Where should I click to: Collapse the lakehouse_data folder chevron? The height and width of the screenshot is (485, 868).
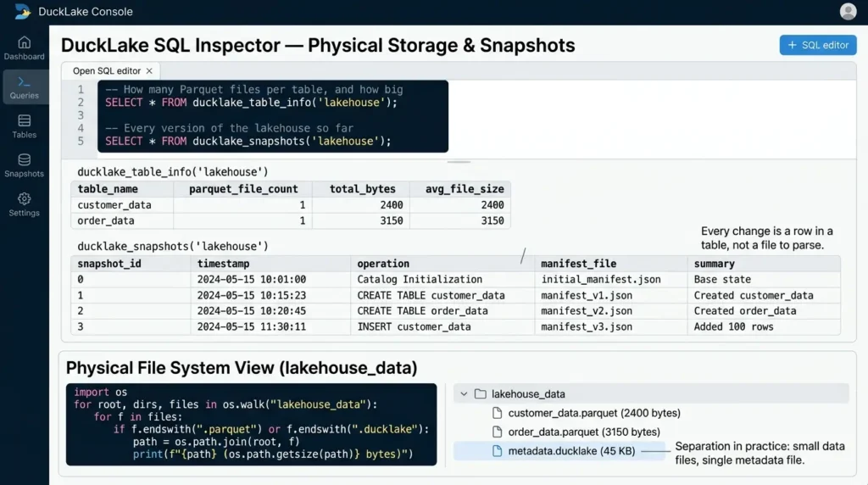[x=464, y=393]
